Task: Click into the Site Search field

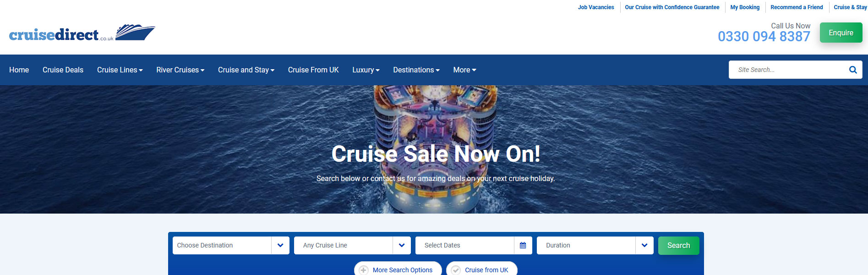Action: coord(788,70)
